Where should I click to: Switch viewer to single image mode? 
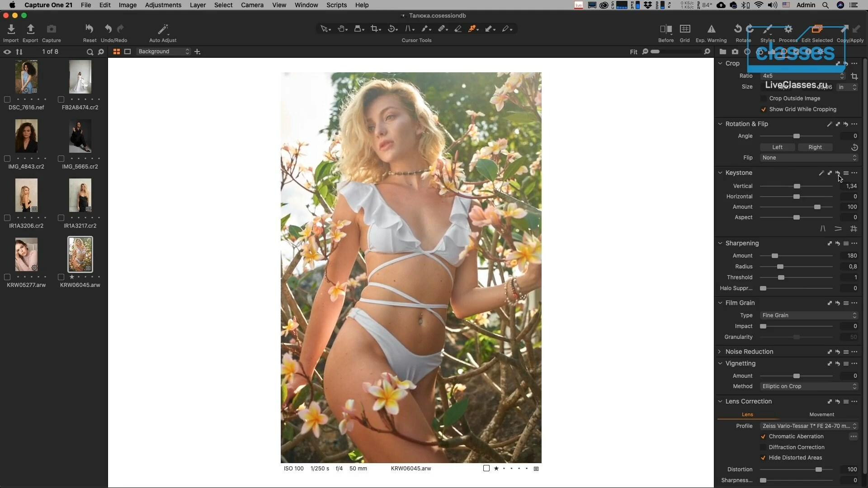click(x=127, y=52)
